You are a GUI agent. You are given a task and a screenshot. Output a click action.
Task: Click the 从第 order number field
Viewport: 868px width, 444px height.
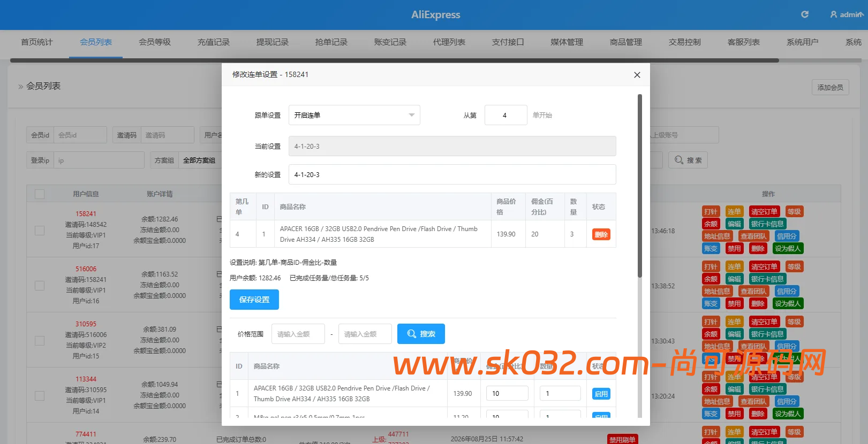tap(505, 115)
